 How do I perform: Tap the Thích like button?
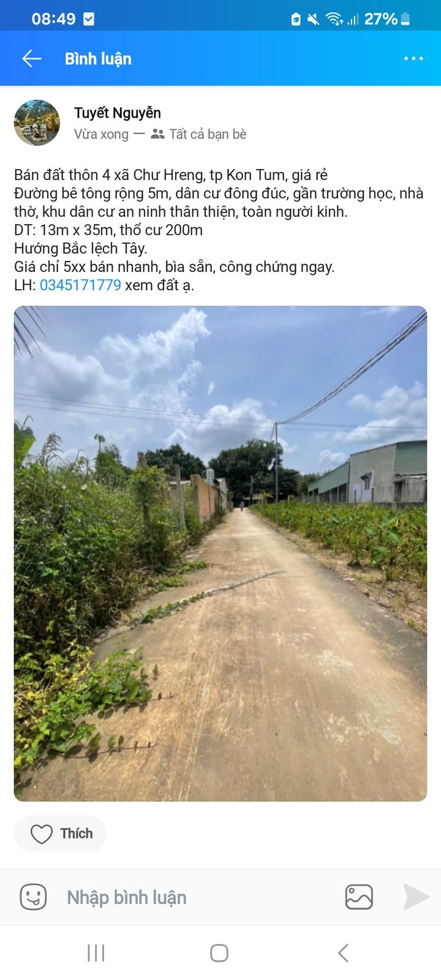pyautogui.click(x=60, y=834)
